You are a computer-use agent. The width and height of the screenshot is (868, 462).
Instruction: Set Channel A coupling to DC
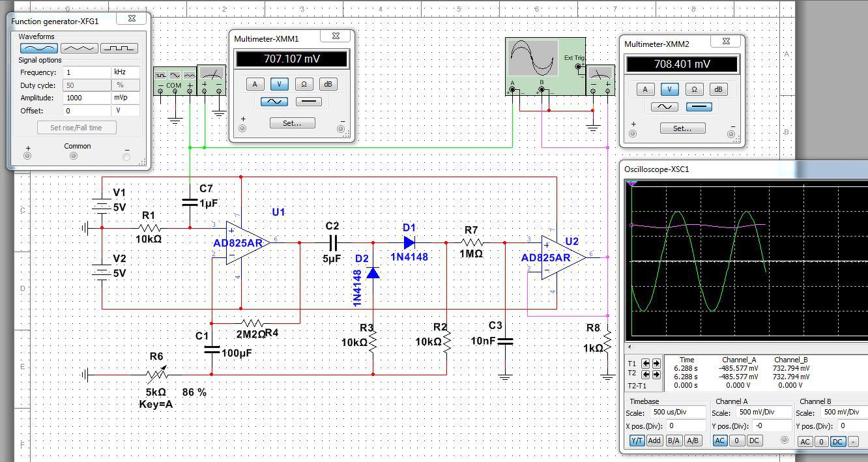(754, 440)
